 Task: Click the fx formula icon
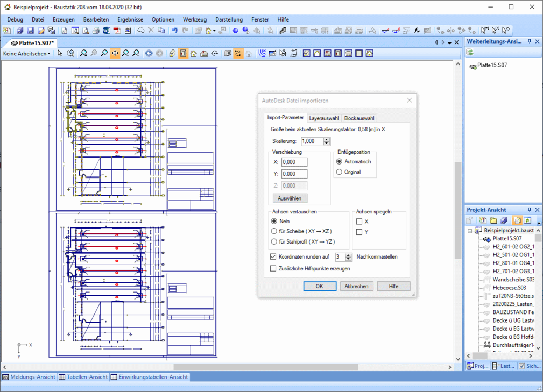pos(417,31)
